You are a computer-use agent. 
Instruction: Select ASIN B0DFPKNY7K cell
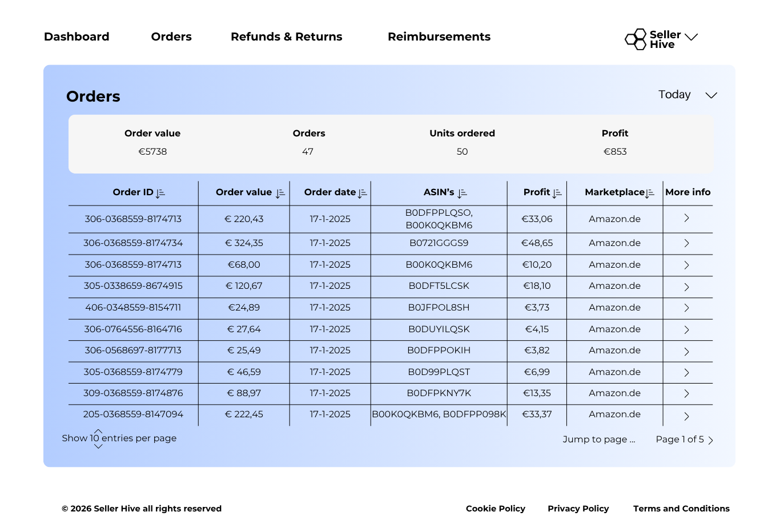[x=439, y=393]
